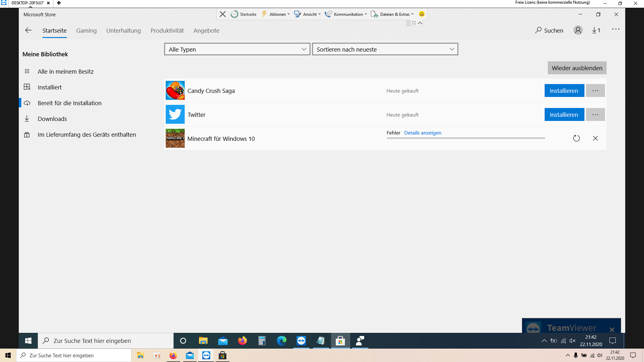This screenshot has height=362, width=644.
Task: Switch to the Gaming tab
Action: (x=86, y=31)
